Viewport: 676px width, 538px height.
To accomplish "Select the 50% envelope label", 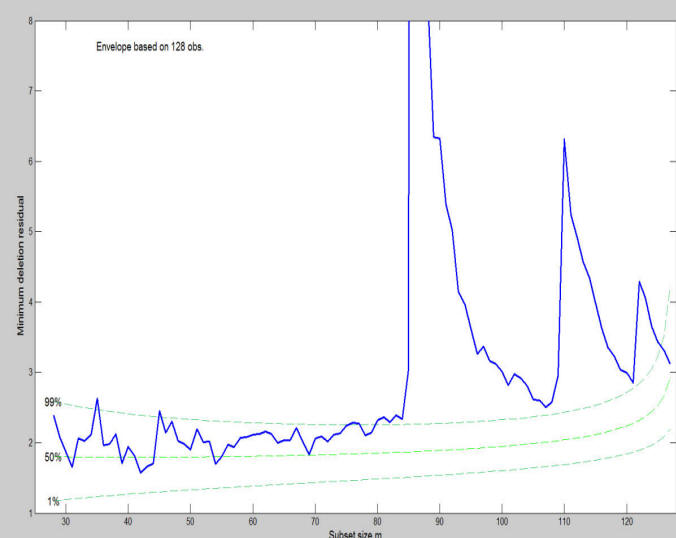I will coord(53,457).
